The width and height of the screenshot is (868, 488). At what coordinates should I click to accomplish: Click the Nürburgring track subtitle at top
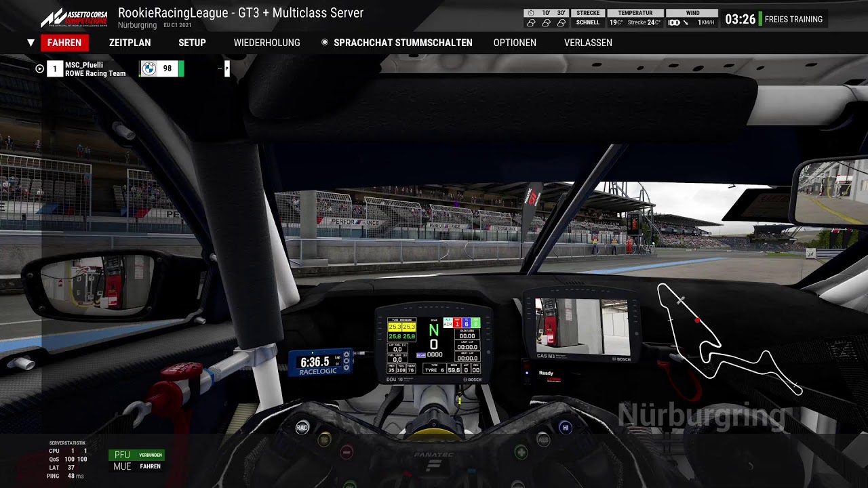(137, 25)
